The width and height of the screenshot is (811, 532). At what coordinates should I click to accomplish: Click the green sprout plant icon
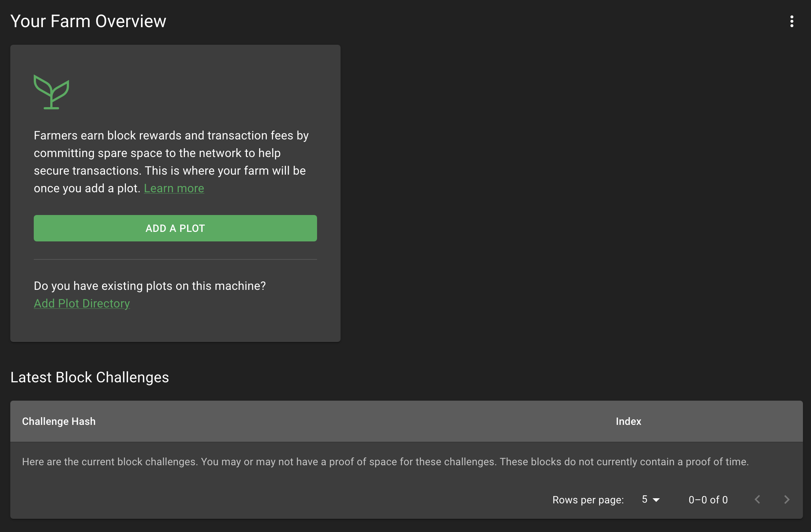coord(51,92)
